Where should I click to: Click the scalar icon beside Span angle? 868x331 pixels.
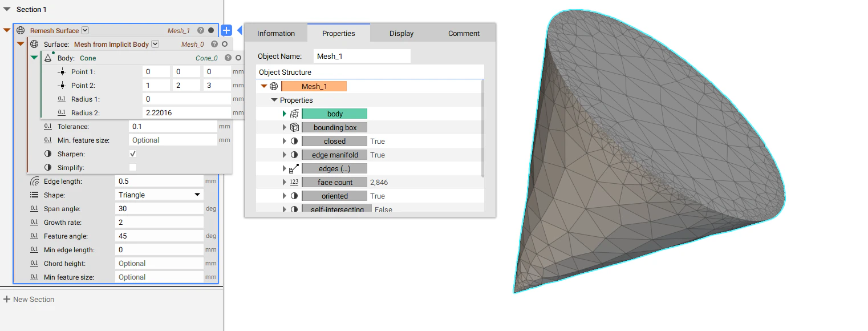(x=34, y=208)
